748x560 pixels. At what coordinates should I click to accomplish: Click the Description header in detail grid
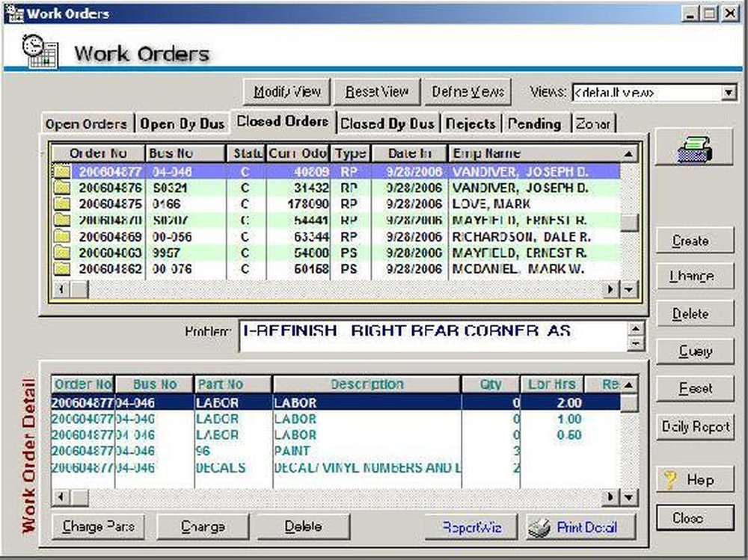[x=367, y=384]
